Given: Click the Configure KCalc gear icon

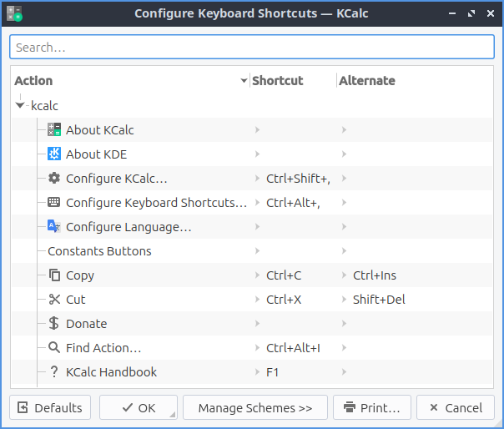Looking at the screenshot, I should click(54, 179).
